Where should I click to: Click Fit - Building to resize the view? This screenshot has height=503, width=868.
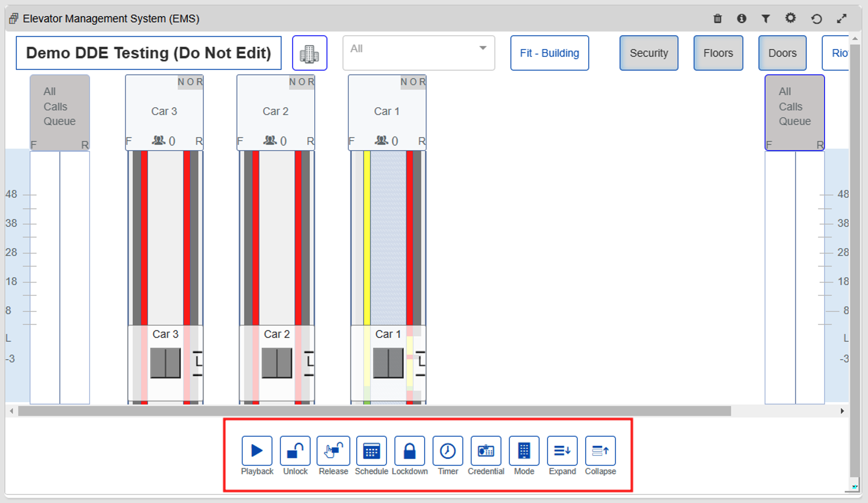pyautogui.click(x=549, y=53)
